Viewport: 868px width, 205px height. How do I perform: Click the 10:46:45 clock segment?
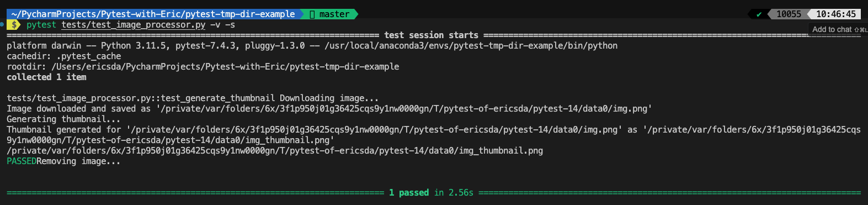tap(836, 14)
